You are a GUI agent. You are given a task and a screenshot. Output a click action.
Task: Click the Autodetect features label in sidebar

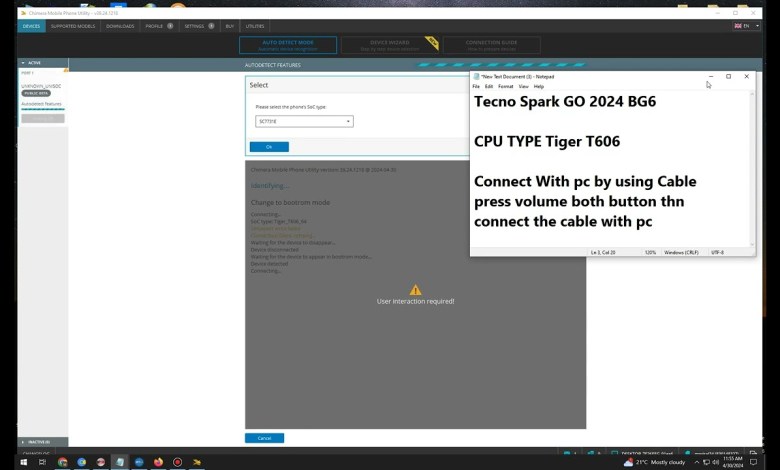(x=41, y=104)
